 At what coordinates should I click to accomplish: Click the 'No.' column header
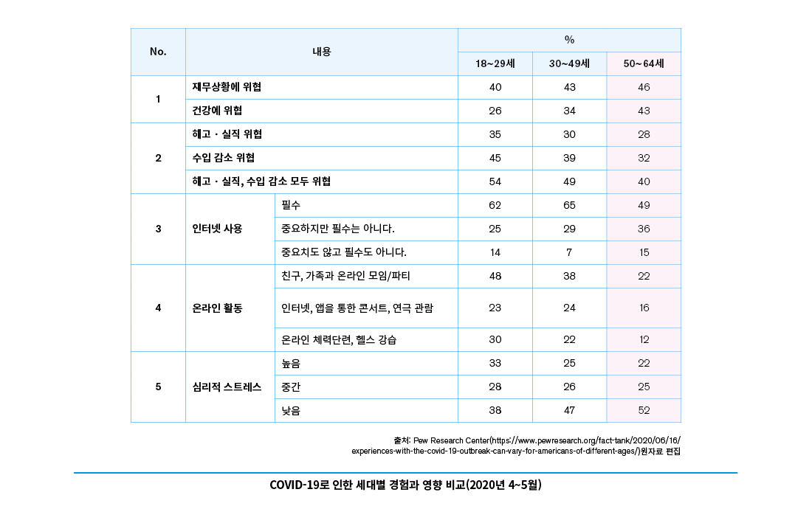(158, 52)
